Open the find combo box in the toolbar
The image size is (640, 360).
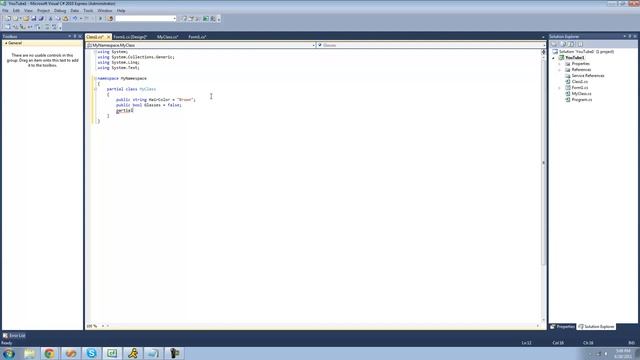coord(146,19)
